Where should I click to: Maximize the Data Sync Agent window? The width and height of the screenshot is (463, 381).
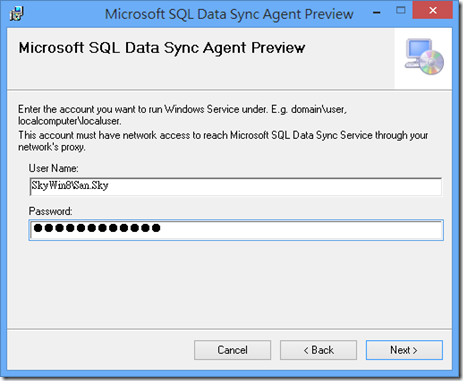click(401, 11)
